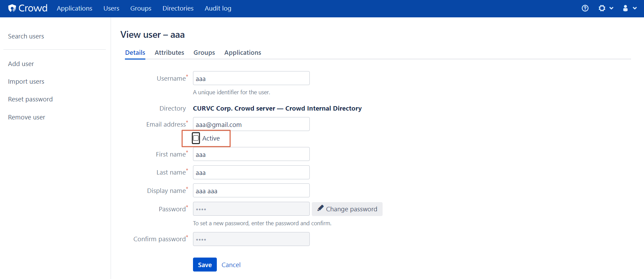The width and height of the screenshot is (644, 279).
Task: Click the Confirm password field
Action: (x=251, y=239)
